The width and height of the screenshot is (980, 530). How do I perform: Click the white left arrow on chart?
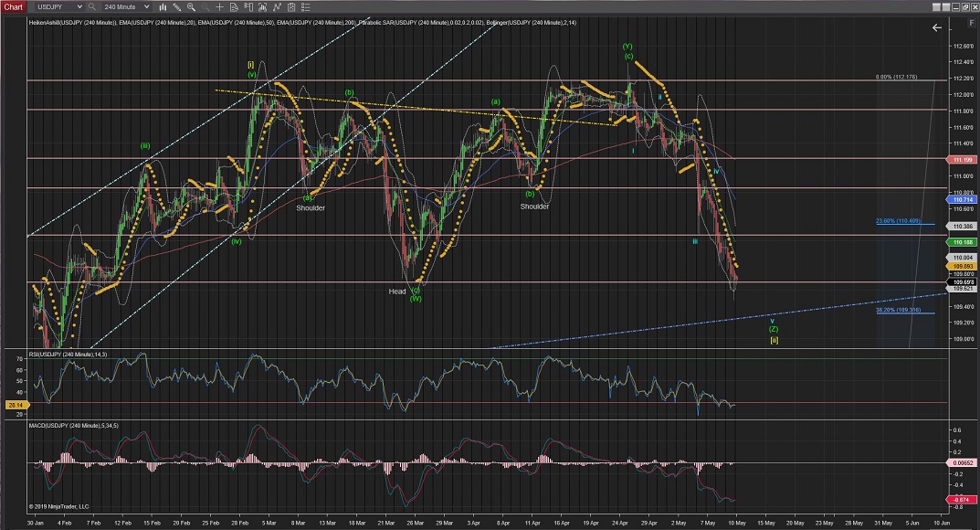click(x=936, y=28)
